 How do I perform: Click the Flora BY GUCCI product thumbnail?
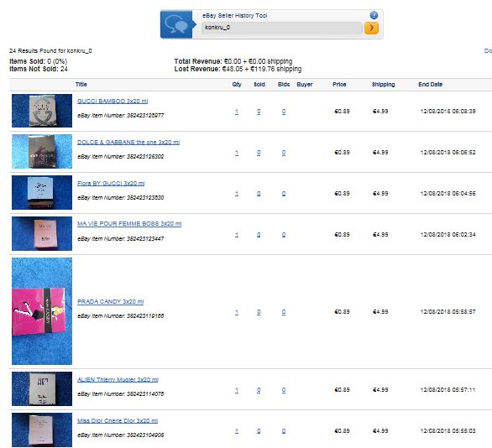coord(42,192)
